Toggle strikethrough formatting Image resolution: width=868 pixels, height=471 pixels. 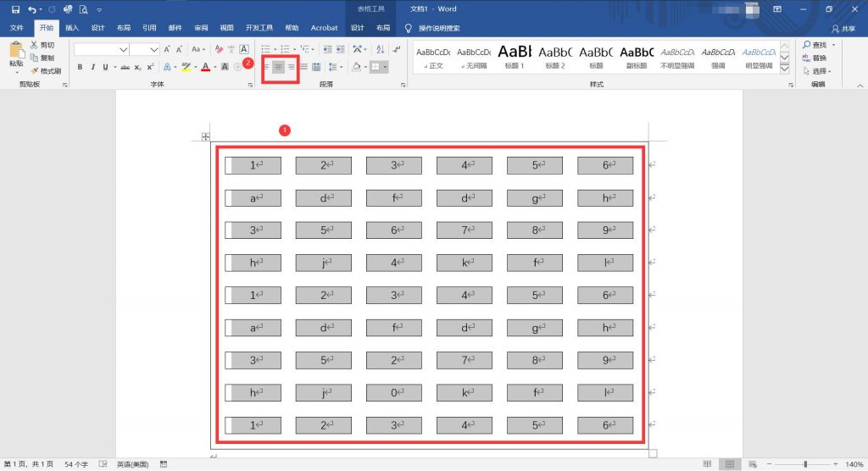tap(125, 67)
